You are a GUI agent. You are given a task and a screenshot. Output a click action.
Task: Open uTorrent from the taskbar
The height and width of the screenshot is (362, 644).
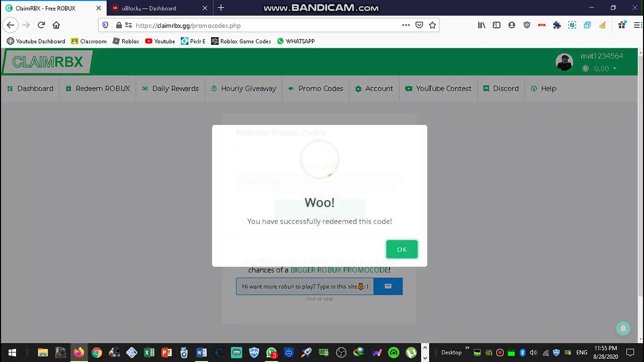(411, 353)
